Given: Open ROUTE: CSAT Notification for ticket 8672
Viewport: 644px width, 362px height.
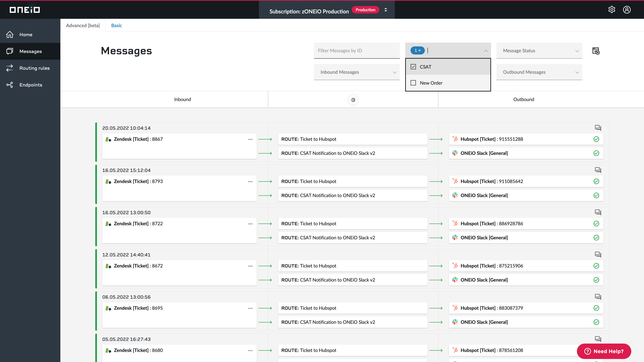Looking at the screenshot, I should [x=353, y=280].
